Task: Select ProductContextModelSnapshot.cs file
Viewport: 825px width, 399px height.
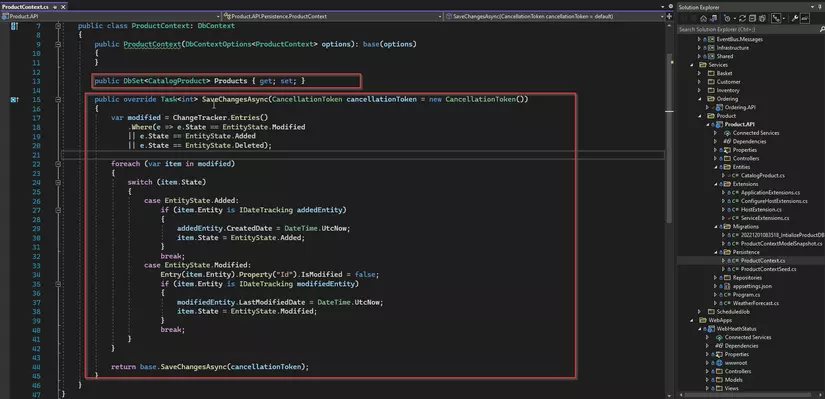Action: click(x=781, y=244)
